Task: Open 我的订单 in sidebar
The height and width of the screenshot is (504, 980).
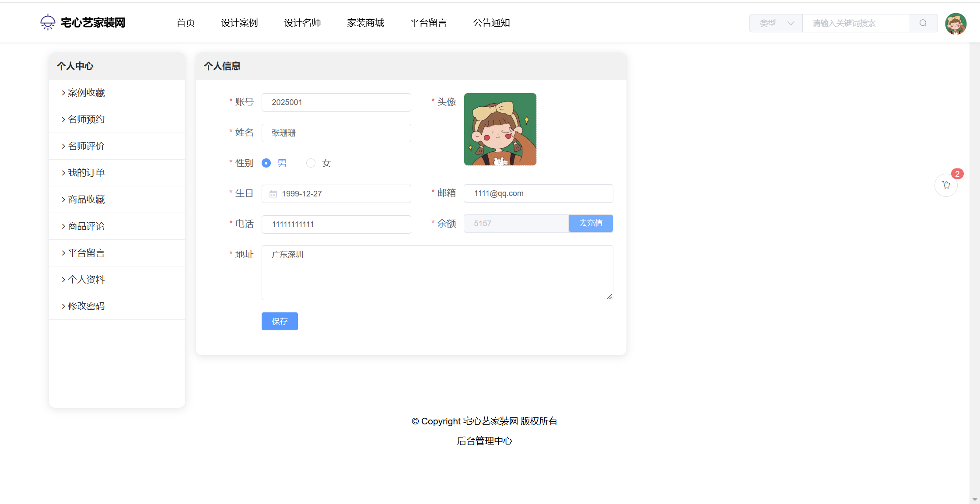Action: [x=86, y=173]
